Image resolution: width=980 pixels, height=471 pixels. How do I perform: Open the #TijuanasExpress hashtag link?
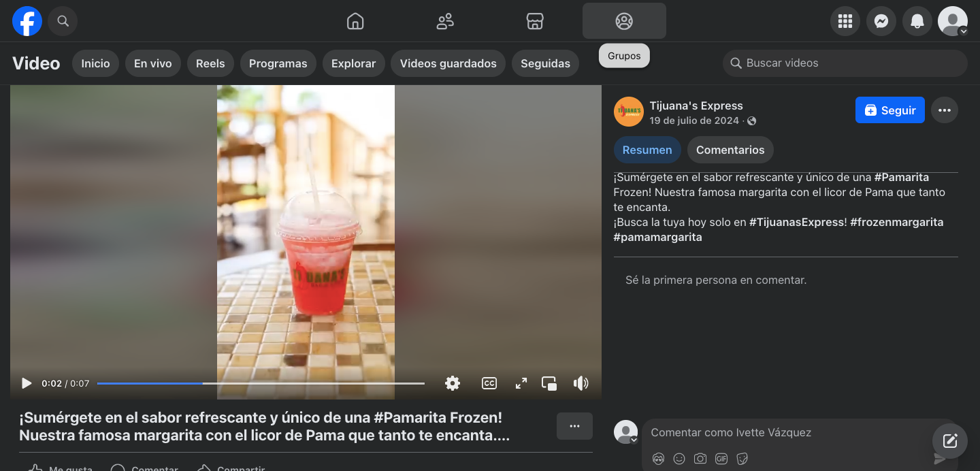click(796, 222)
